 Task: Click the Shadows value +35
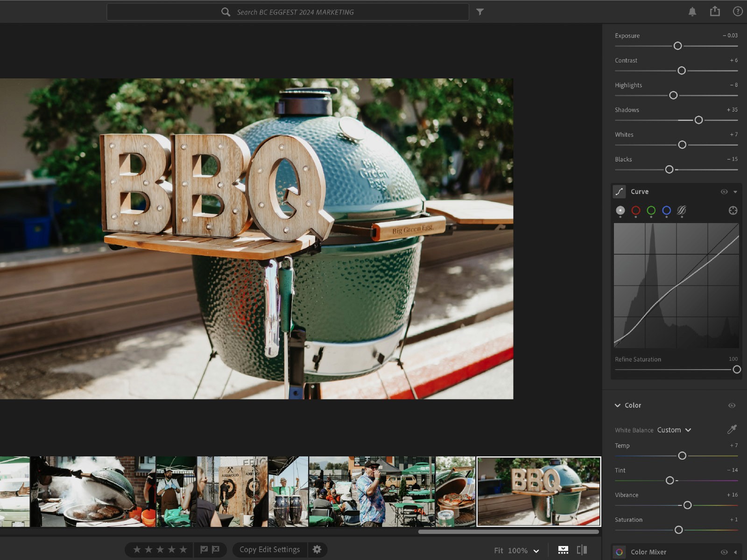(732, 110)
